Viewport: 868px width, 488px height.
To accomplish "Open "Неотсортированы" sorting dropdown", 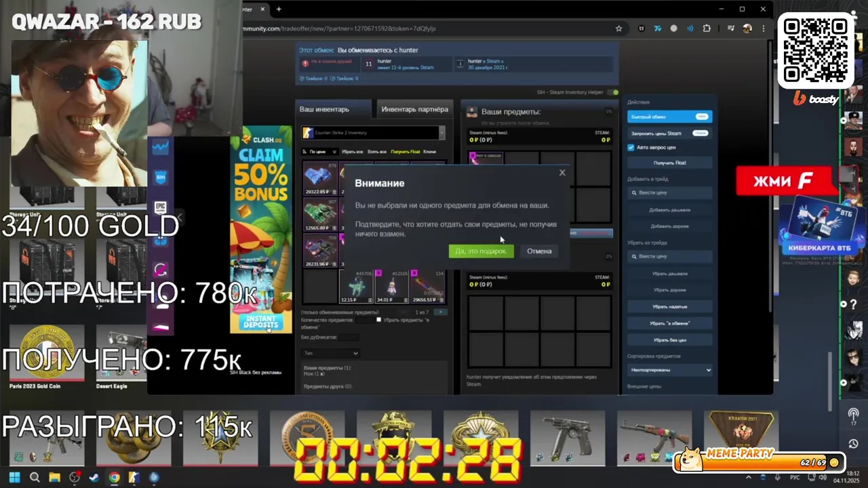I will [x=669, y=370].
